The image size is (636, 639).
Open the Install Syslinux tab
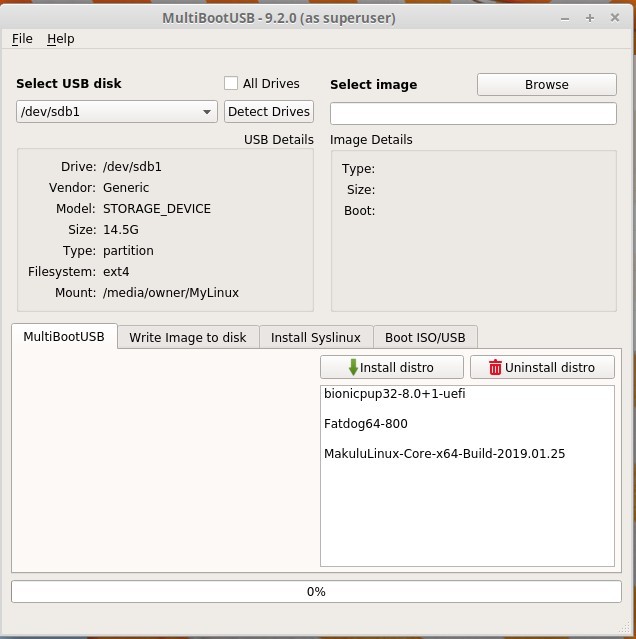316,337
